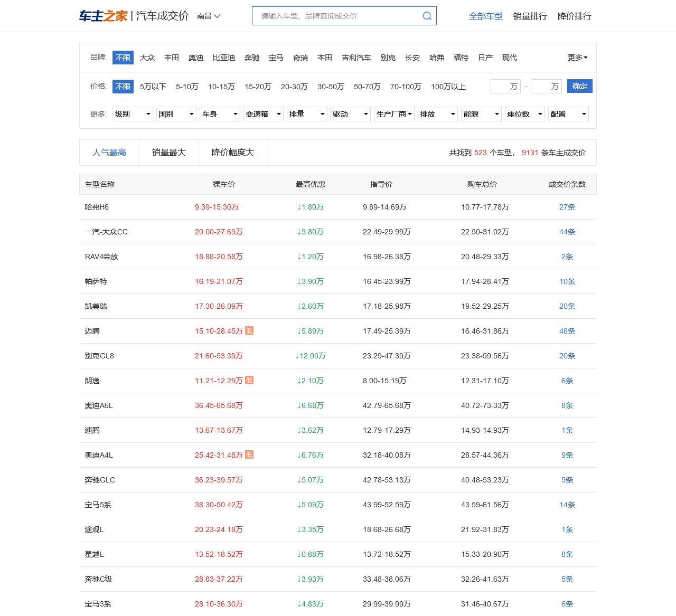Expand the 更多 brands dropdown
This screenshot has width=676, height=616.
click(x=577, y=58)
